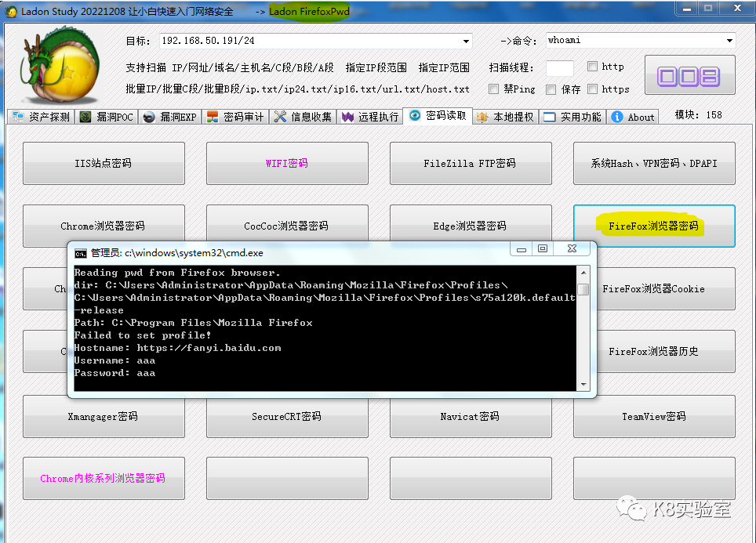The width and height of the screenshot is (756, 543).
Task: Minimize the cmd.exe window
Action: click(x=522, y=248)
